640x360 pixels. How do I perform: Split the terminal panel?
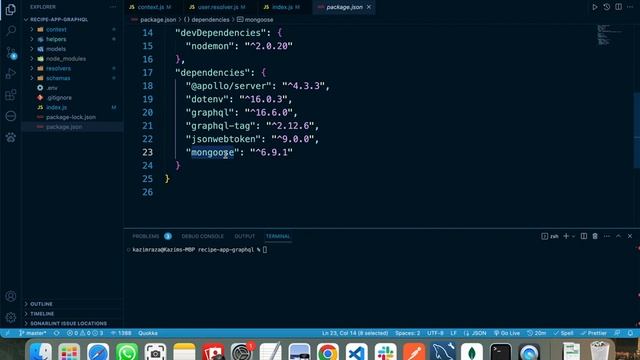click(x=584, y=236)
